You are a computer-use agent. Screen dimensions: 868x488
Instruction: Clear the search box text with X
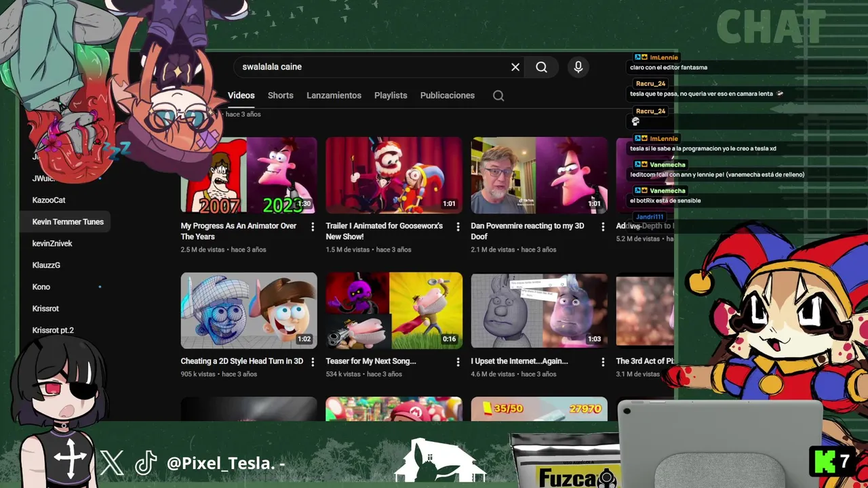click(515, 67)
